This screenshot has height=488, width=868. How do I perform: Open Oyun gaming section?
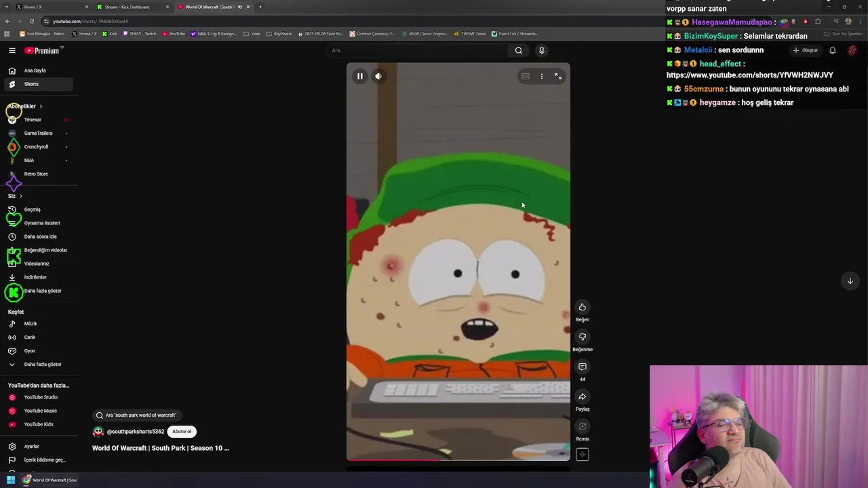coord(38,351)
